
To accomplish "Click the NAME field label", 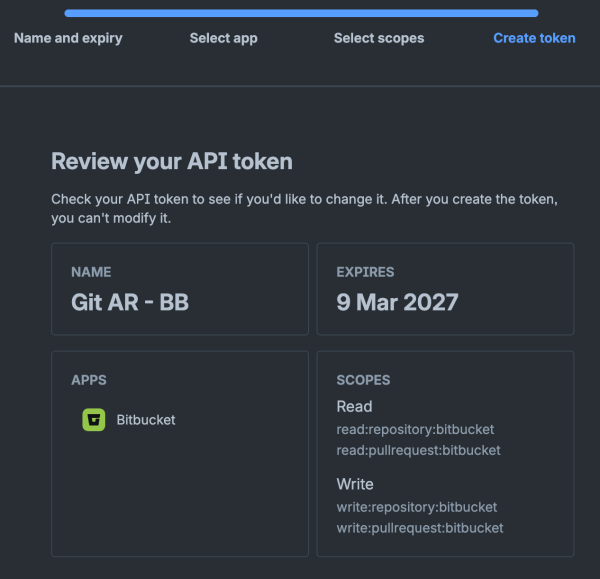I will click(91, 272).
